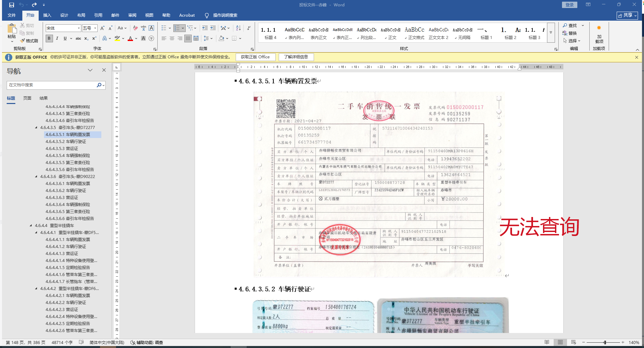Screen dimensions: 644x348
Task: Clear all formatting with eraser icon
Action: tap(135, 28)
